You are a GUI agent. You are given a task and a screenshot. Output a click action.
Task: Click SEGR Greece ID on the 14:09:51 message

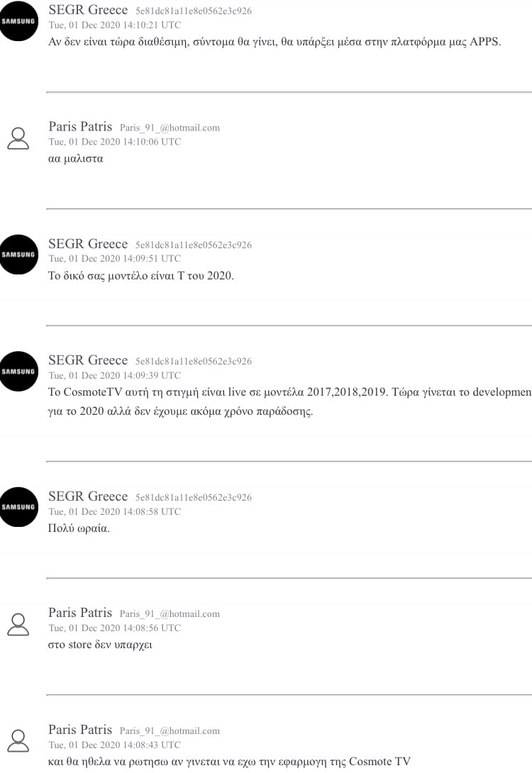194,245
